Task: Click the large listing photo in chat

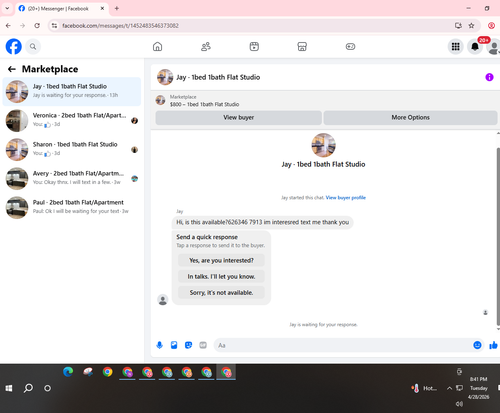Action: tap(323, 145)
